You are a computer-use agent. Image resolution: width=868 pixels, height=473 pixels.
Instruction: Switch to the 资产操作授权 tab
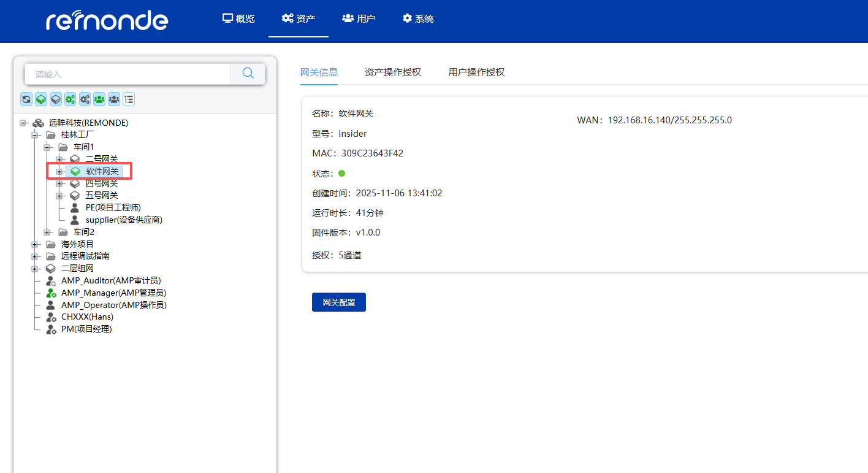393,72
